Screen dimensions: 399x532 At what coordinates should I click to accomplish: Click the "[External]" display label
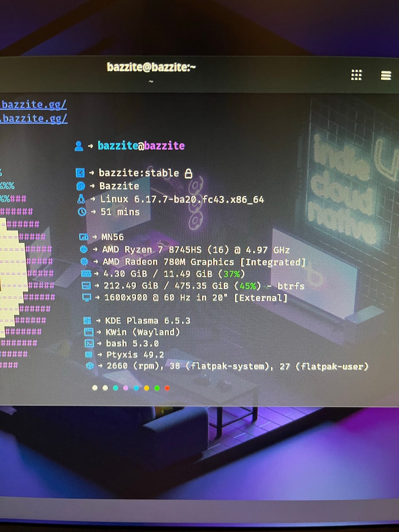261,298
